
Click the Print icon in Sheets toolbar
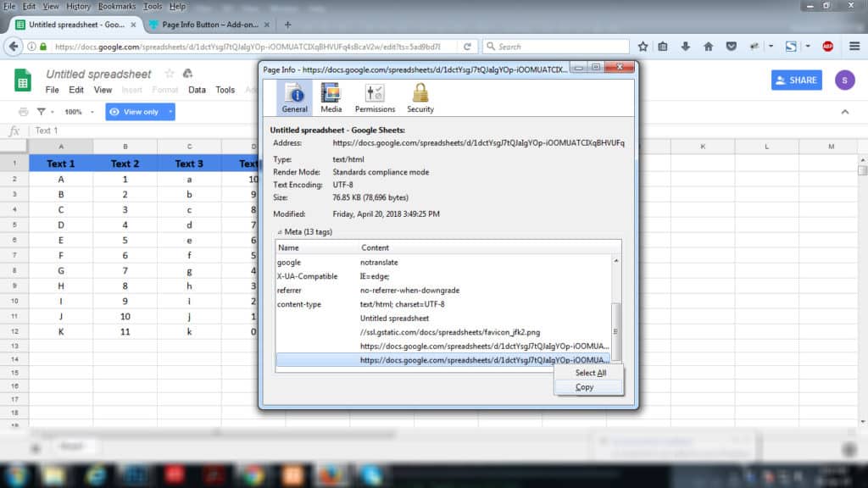tap(23, 112)
